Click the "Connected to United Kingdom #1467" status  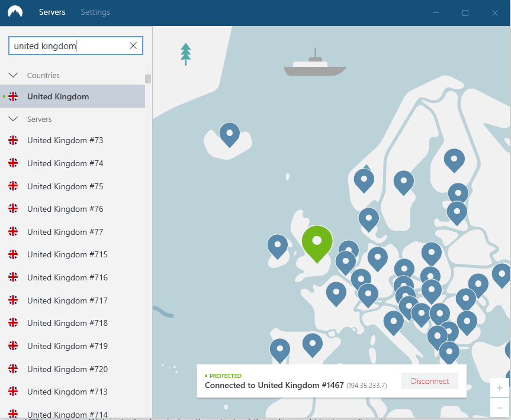tap(274, 386)
